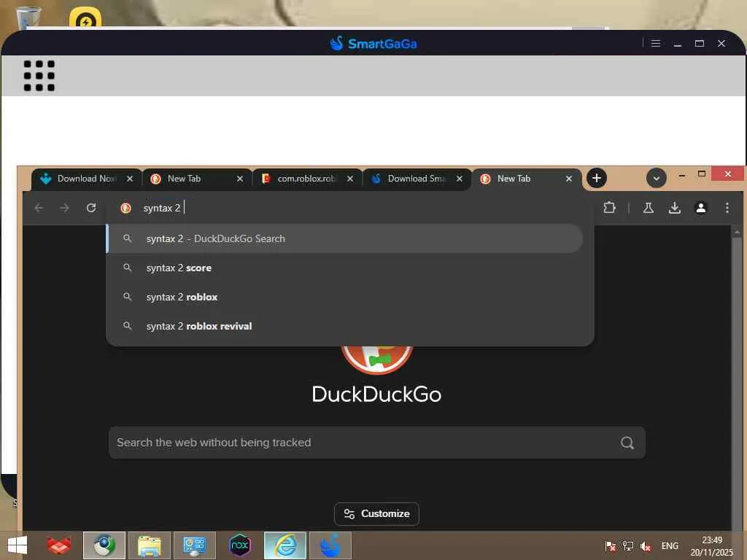Expand the tab search dropdown in the browser
This screenshot has height=560, width=747.
coord(656,178)
